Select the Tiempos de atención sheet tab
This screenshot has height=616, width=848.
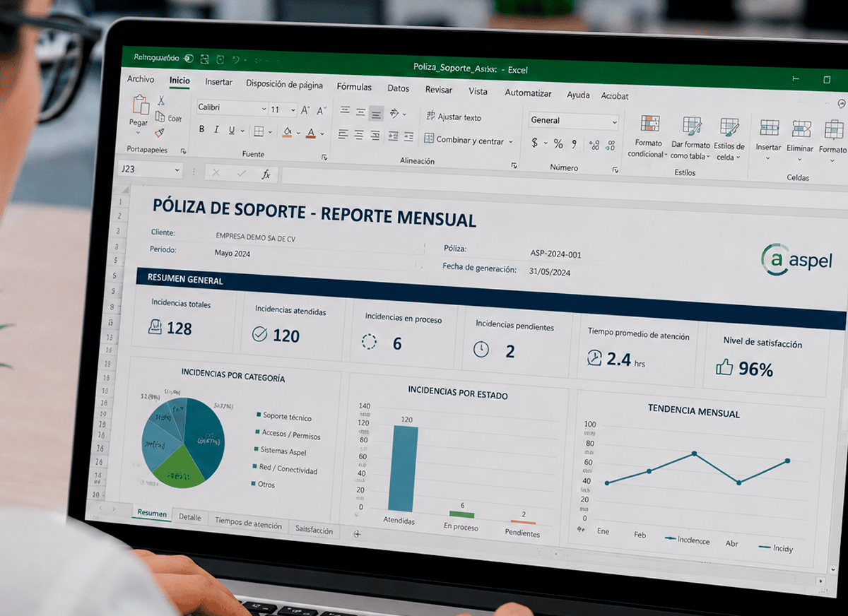(249, 524)
